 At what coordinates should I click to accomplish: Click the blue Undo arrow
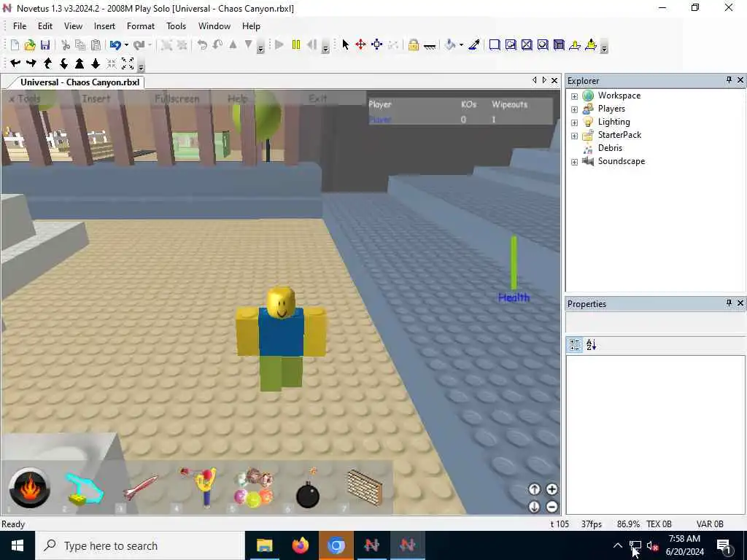click(x=115, y=44)
